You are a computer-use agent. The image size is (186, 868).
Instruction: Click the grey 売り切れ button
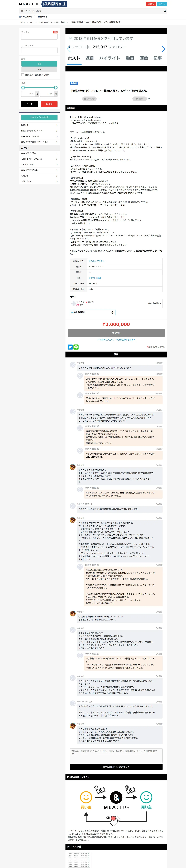pos(116,333)
